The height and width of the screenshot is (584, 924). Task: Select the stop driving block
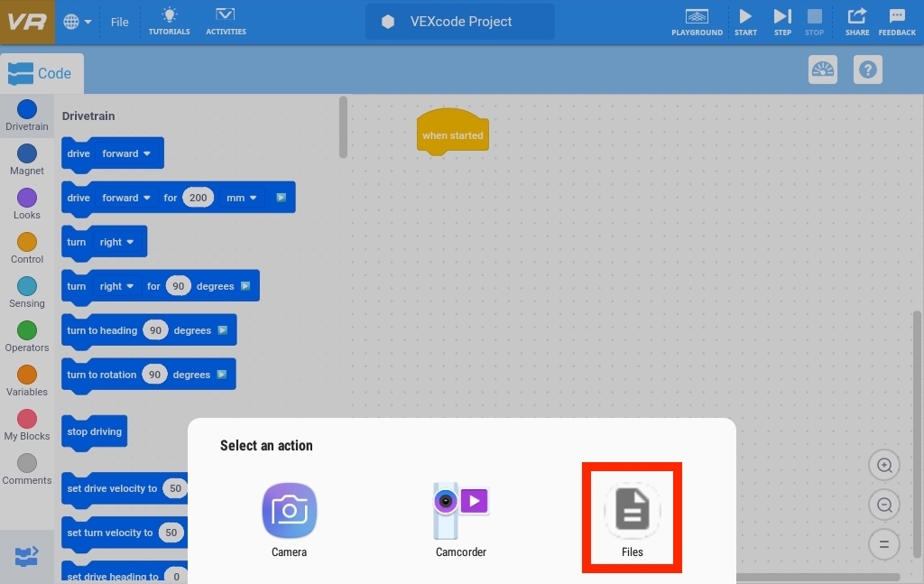(x=94, y=432)
